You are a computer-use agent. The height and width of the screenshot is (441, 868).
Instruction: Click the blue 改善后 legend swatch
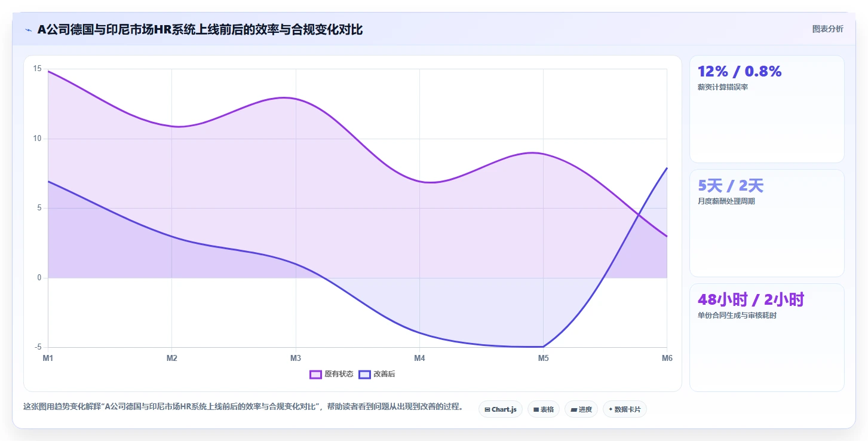pos(364,375)
